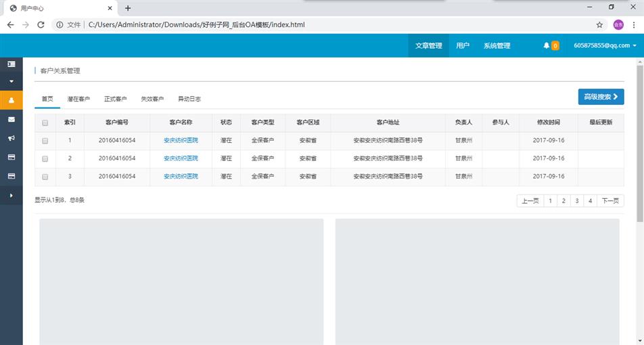Image resolution: width=644 pixels, height=345 pixels.
Task: Check the checkbox for row index 1
Action: pyautogui.click(x=45, y=141)
